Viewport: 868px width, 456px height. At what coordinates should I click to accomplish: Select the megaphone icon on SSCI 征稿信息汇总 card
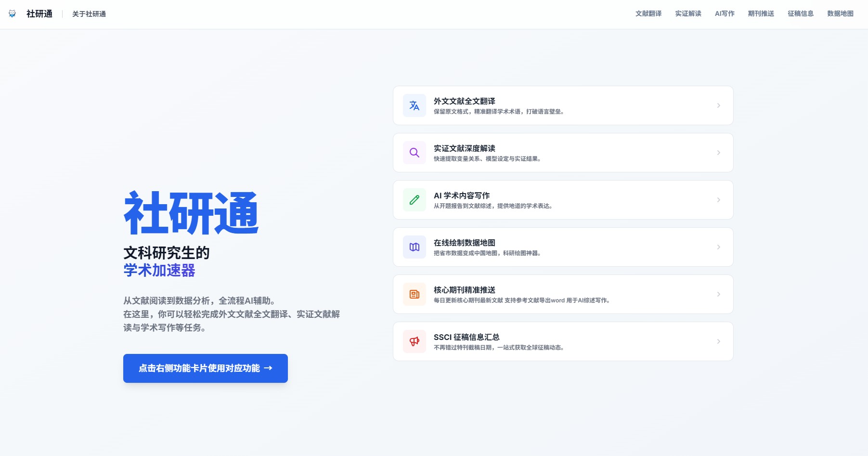click(414, 341)
